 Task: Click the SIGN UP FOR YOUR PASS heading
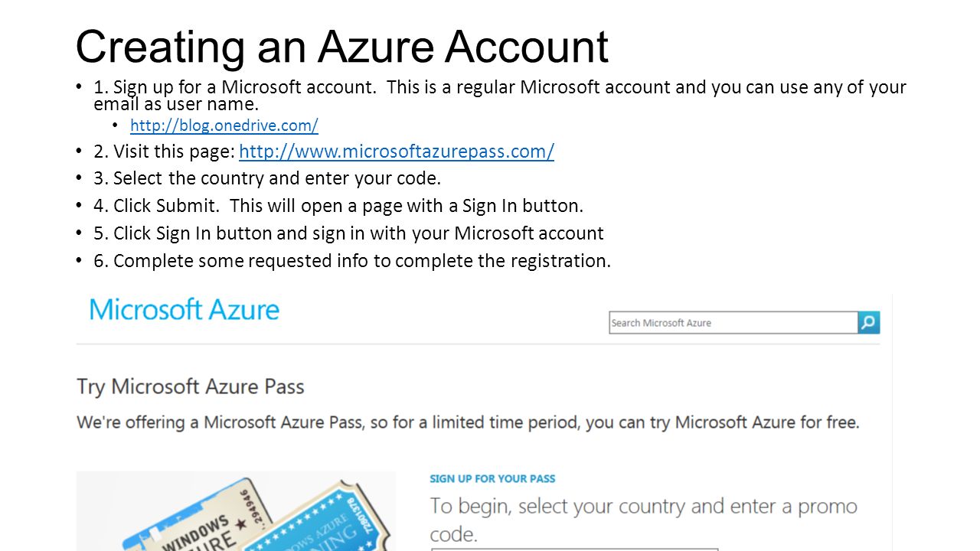[492, 479]
